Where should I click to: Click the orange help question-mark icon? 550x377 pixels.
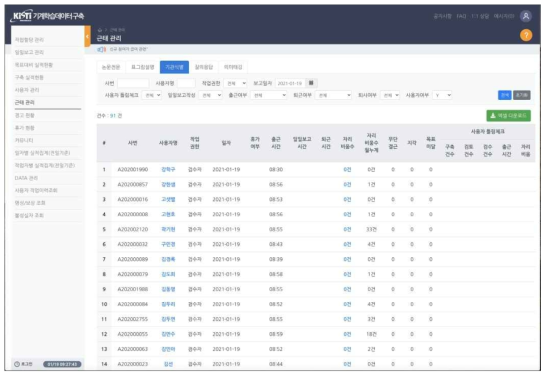[526, 35]
